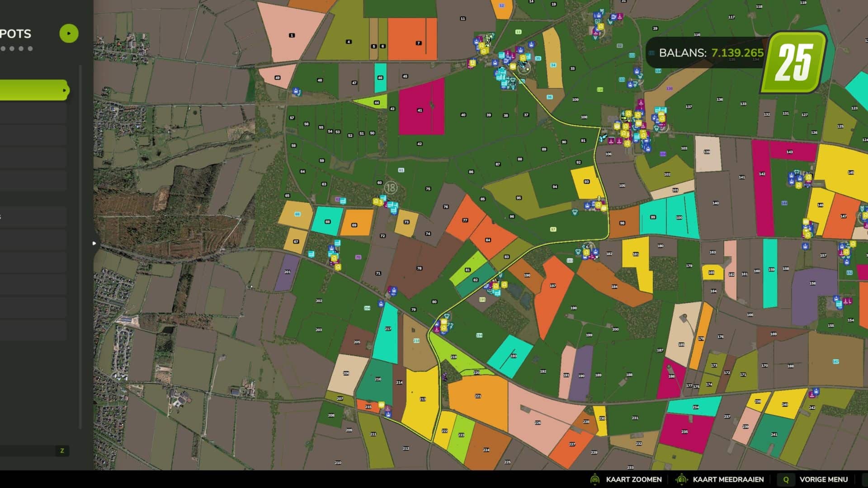Click the green circular arrow button beside POTS

(x=69, y=33)
